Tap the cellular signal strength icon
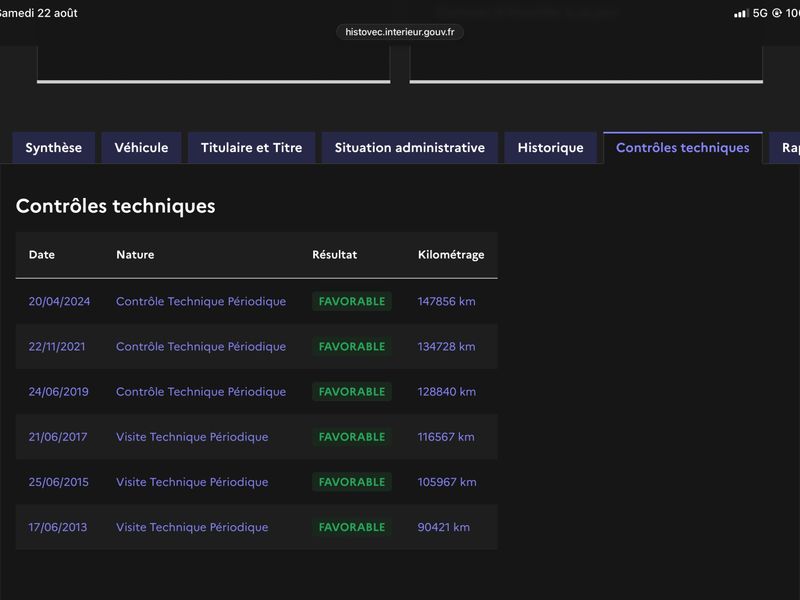800x600 pixels. click(x=741, y=13)
